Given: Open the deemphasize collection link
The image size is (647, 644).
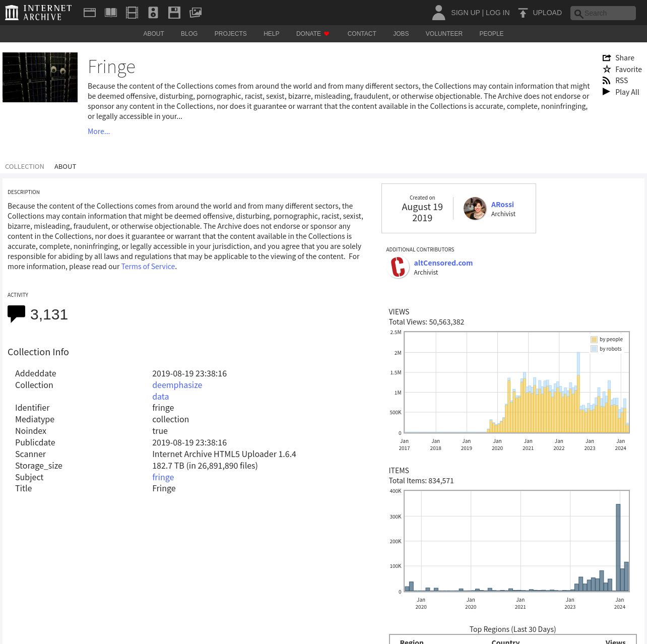Looking at the screenshot, I should pos(177,385).
